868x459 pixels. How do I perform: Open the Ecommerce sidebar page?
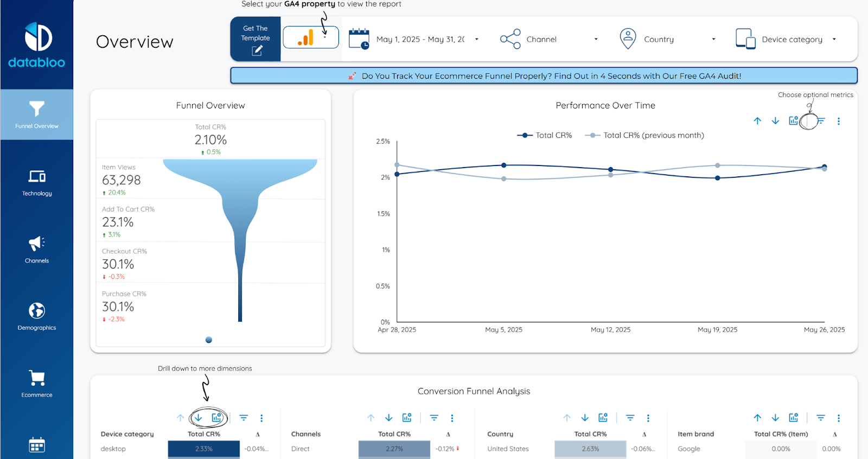(x=37, y=384)
